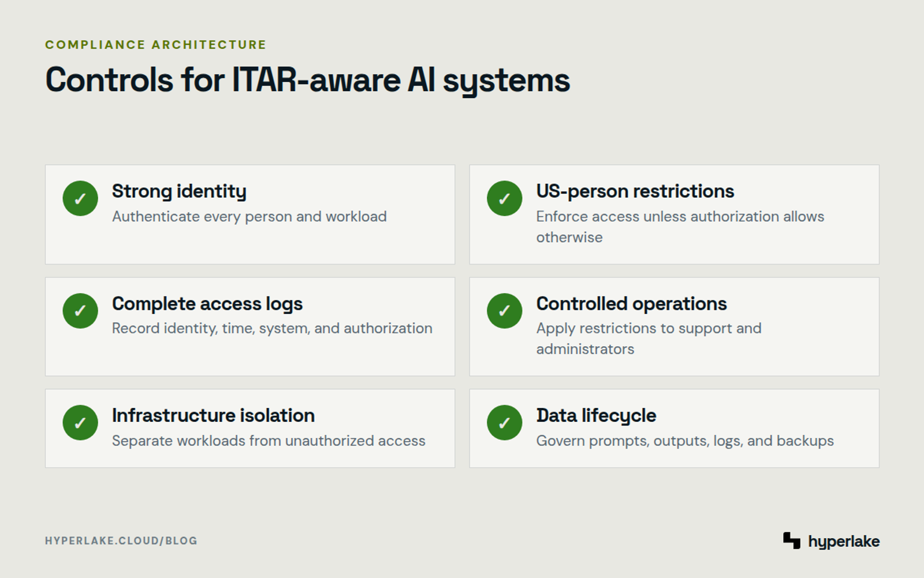This screenshot has width=924, height=578.
Task: Click the Infrastructure isolation checkmark icon
Action: [80, 423]
